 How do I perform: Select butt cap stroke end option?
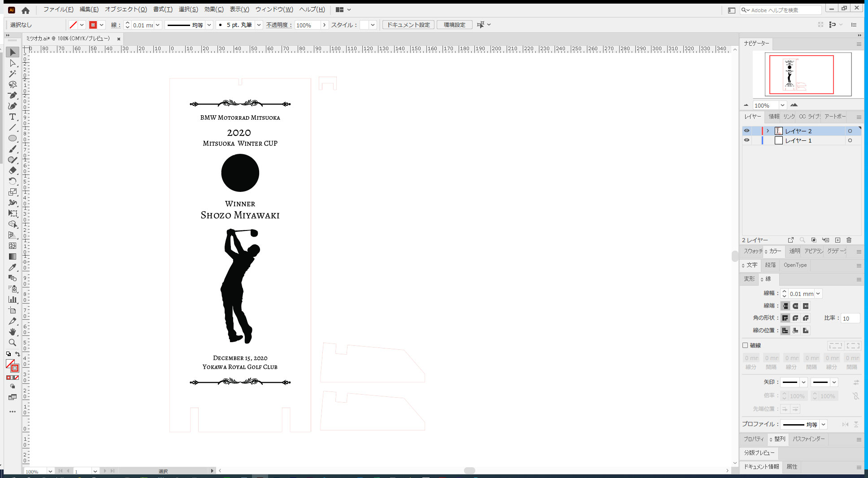[785, 306]
